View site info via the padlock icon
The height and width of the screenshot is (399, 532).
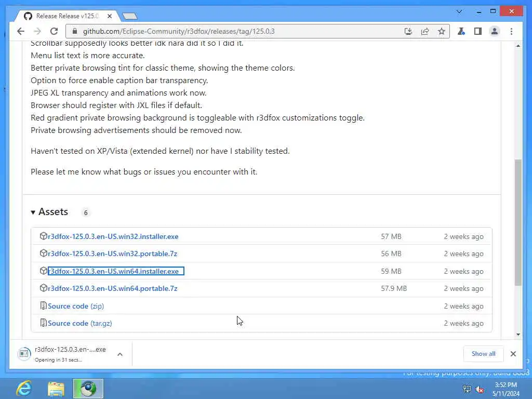[x=75, y=31]
